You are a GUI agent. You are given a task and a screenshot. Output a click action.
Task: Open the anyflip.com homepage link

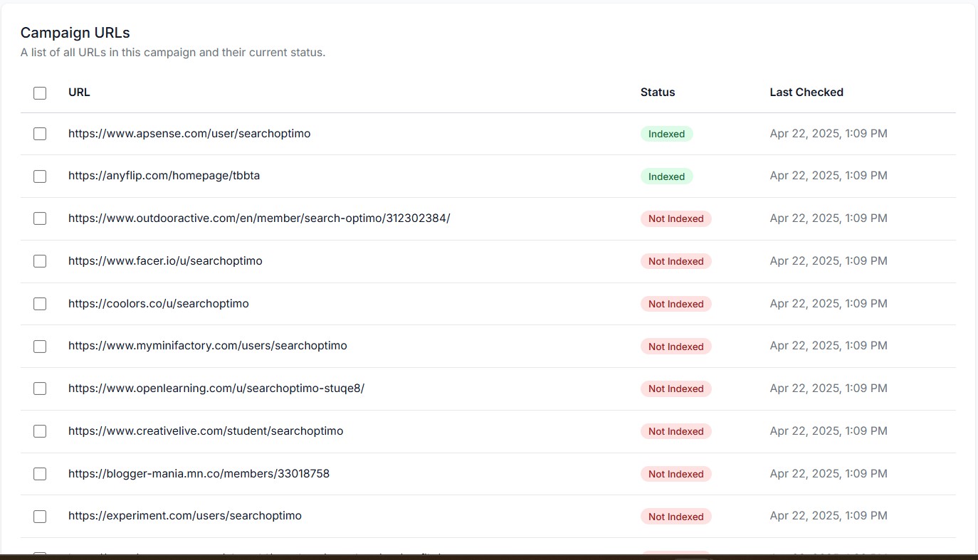164,176
